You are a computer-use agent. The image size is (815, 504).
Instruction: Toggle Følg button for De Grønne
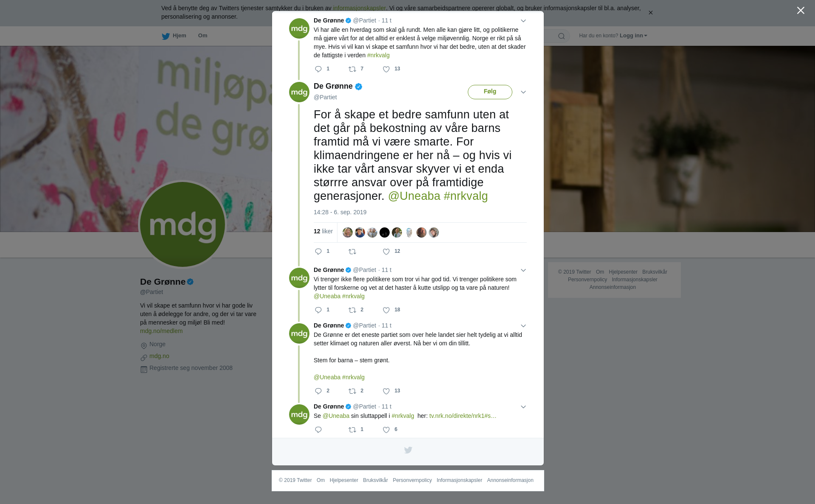pyautogui.click(x=490, y=92)
